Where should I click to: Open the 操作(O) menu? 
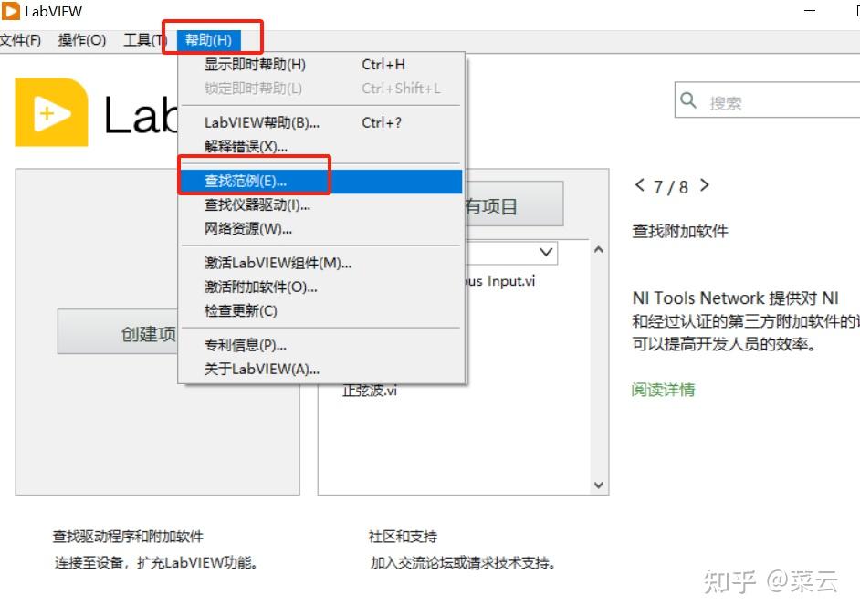pos(82,40)
